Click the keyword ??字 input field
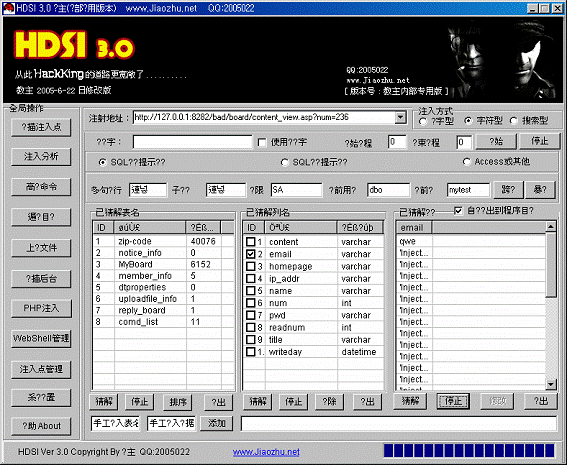 click(x=192, y=142)
